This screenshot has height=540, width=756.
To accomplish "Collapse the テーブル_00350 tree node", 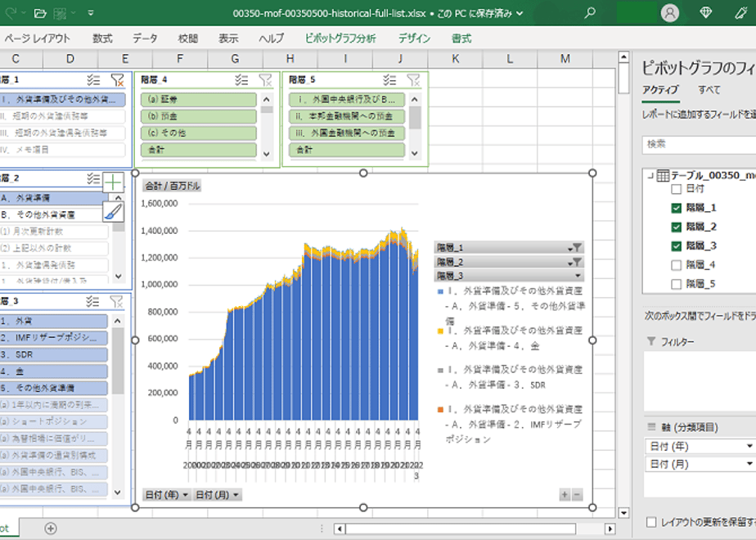I will (x=650, y=175).
